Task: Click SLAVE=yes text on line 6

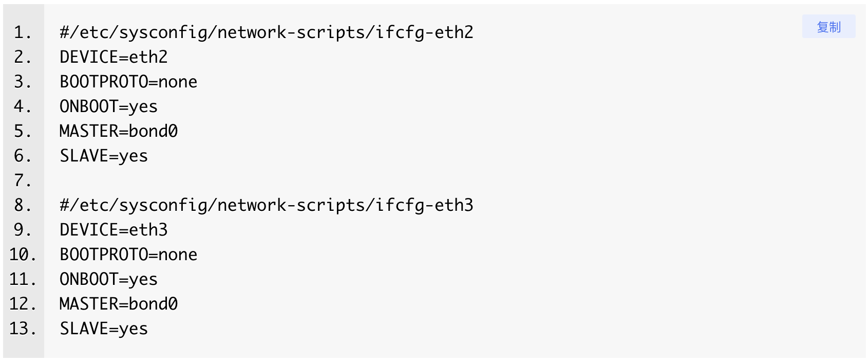Action: click(x=104, y=156)
